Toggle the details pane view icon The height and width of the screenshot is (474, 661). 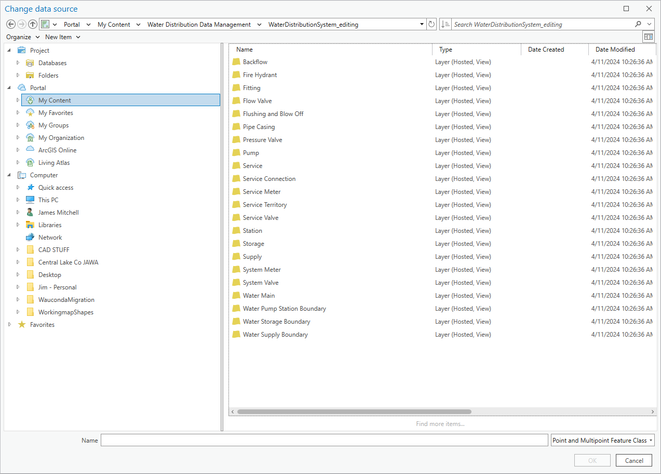(x=648, y=37)
